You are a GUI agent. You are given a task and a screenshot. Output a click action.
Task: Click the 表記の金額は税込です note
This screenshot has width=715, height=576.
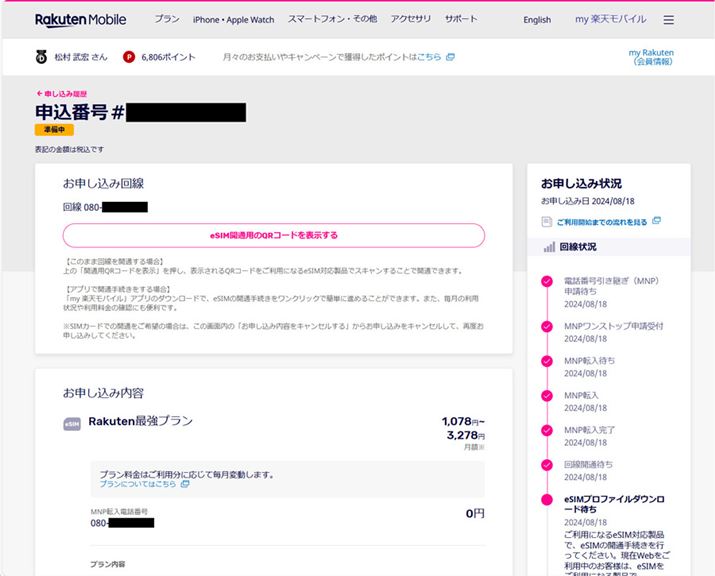coord(69,149)
